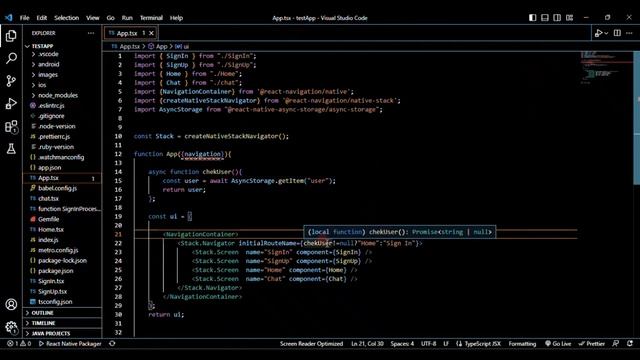Open notifications bell in status bar
The width and height of the screenshot is (640, 360).
[x=630, y=344]
